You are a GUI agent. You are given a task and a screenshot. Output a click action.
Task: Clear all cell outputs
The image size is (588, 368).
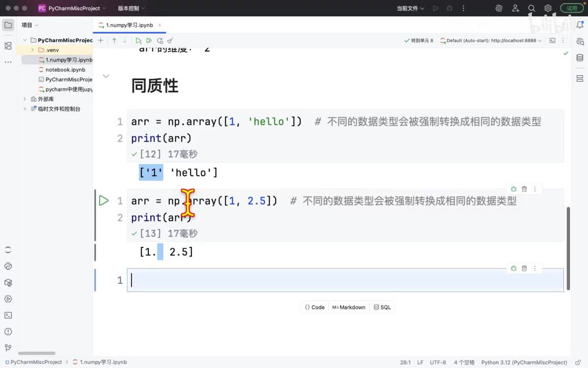(x=170, y=40)
